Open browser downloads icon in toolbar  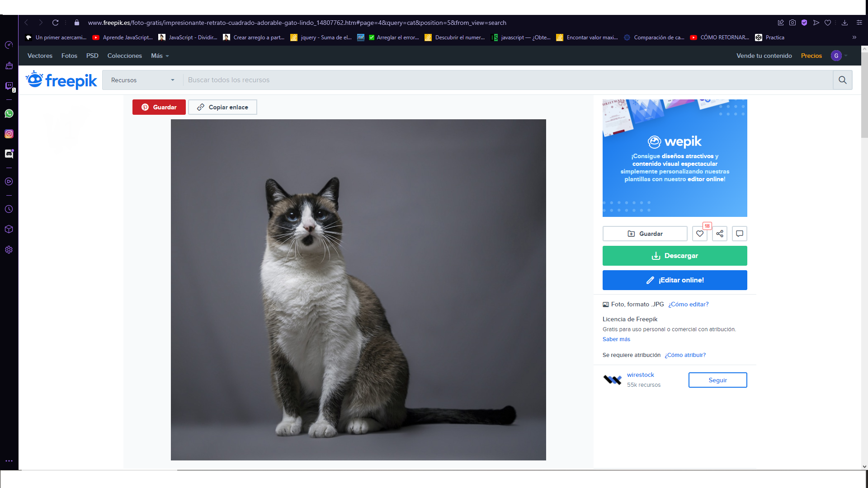pyautogui.click(x=844, y=23)
